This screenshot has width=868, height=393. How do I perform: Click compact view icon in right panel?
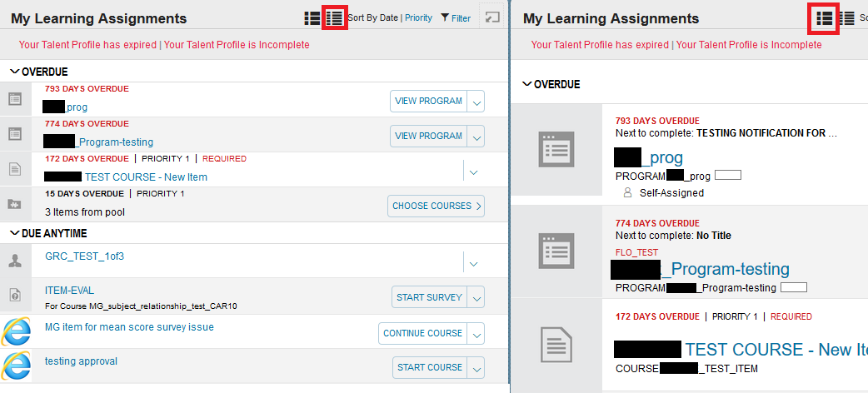tap(846, 18)
